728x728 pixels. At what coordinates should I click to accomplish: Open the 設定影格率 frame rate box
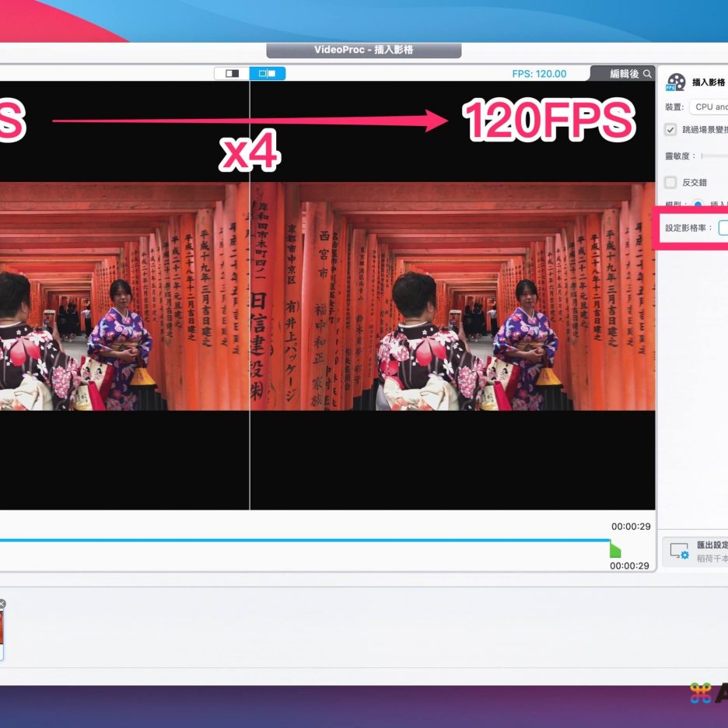723,228
